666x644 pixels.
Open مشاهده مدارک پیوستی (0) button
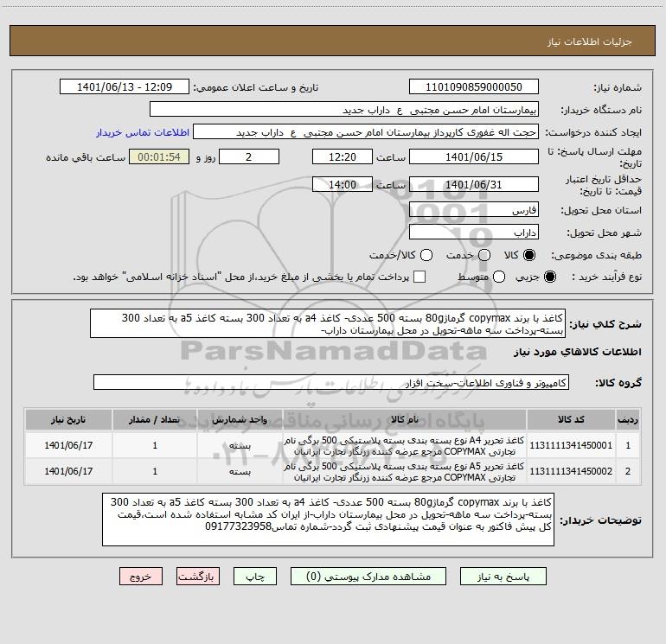pos(368,577)
